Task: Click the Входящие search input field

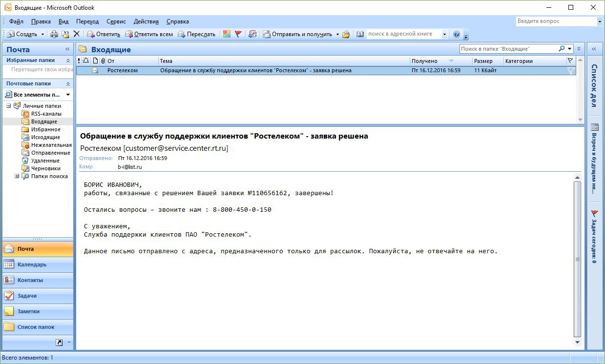Action: [509, 49]
